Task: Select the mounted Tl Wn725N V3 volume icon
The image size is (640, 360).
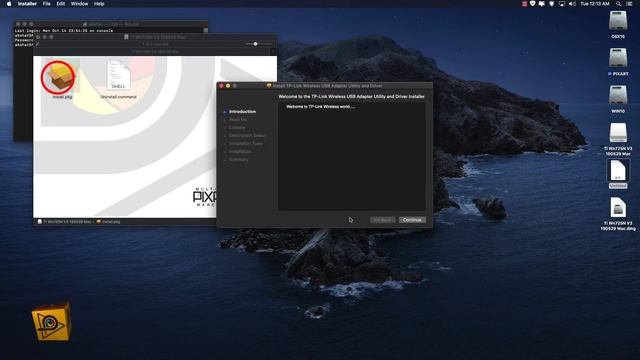Action: (x=618, y=133)
